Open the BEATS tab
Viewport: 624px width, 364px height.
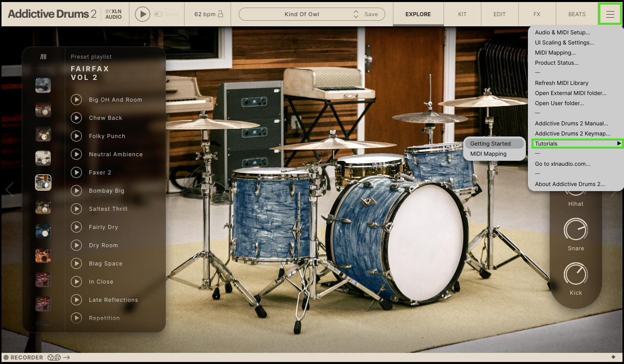(577, 14)
